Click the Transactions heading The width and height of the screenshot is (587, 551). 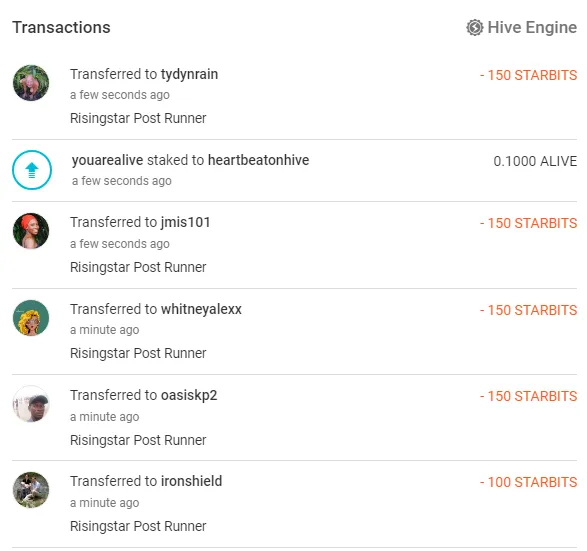click(x=61, y=28)
